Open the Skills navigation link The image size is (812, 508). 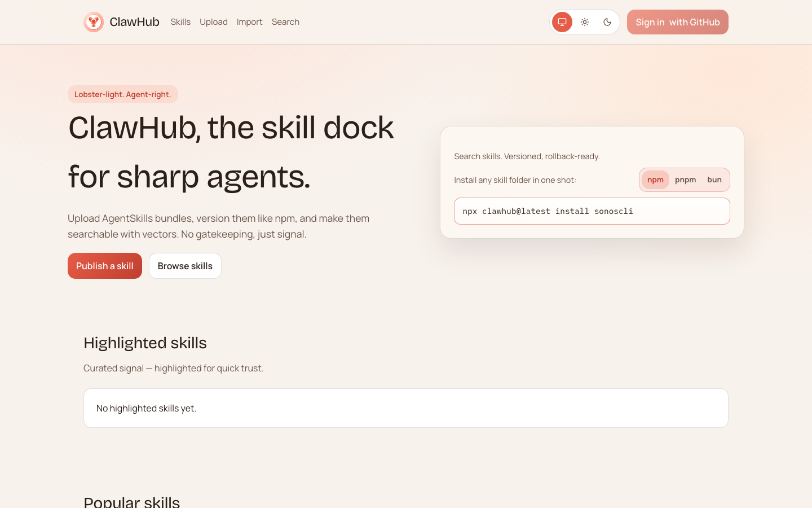[x=180, y=22]
